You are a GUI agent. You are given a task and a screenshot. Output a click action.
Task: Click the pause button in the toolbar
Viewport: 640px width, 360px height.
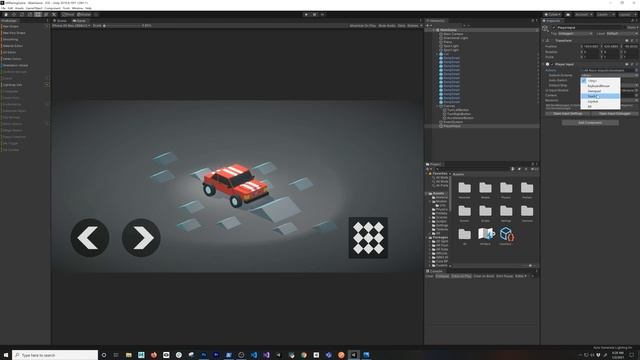[x=314, y=14]
